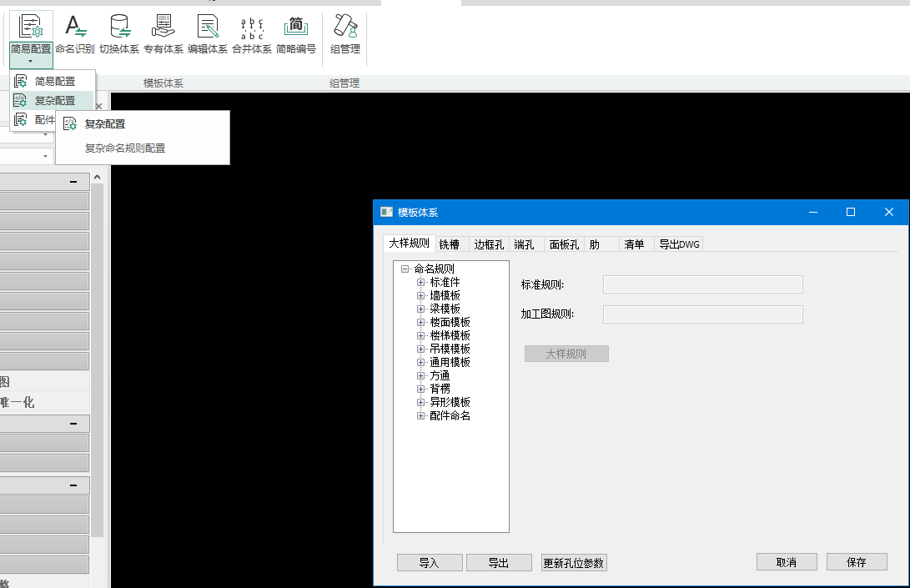Click 更新孔位参数 button
Viewport: 910px width, 588px height.
point(574,562)
